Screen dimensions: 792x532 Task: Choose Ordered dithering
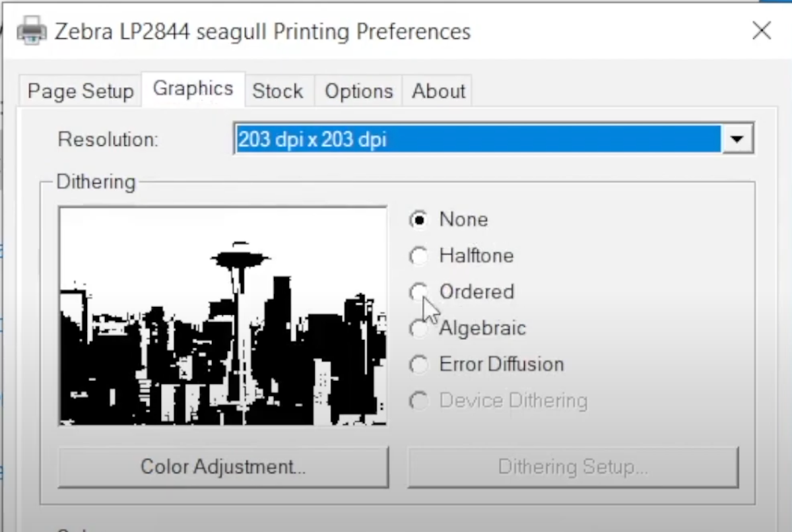pyautogui.click(x=418, y=292)
